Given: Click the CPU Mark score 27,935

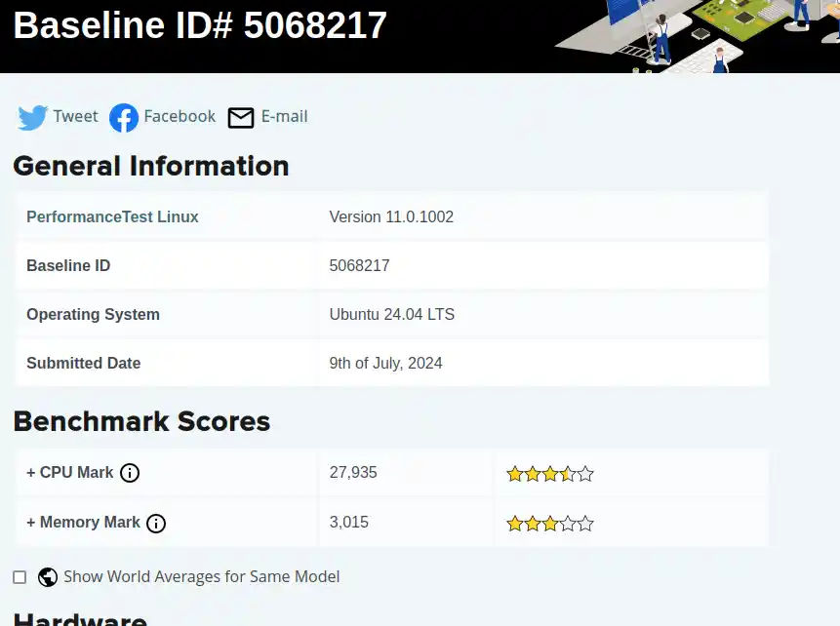Looking at the screenshot, I should pyautogui.click(x=353, y=472).
